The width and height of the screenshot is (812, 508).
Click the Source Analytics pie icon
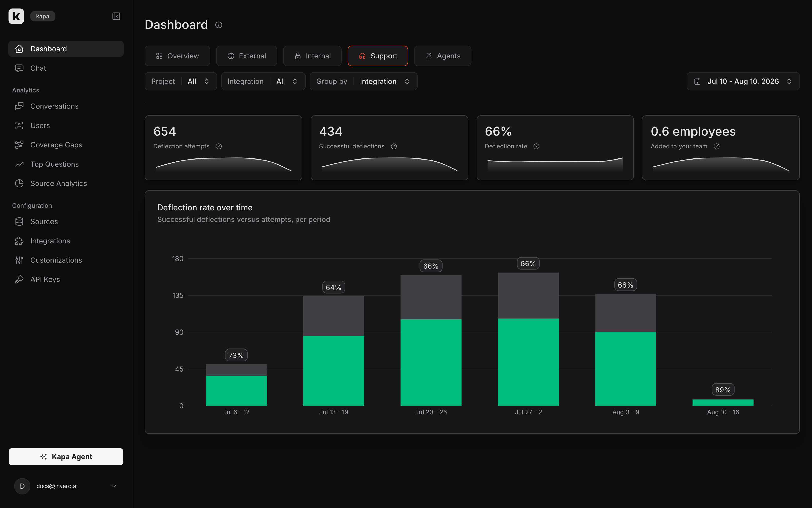20,183
